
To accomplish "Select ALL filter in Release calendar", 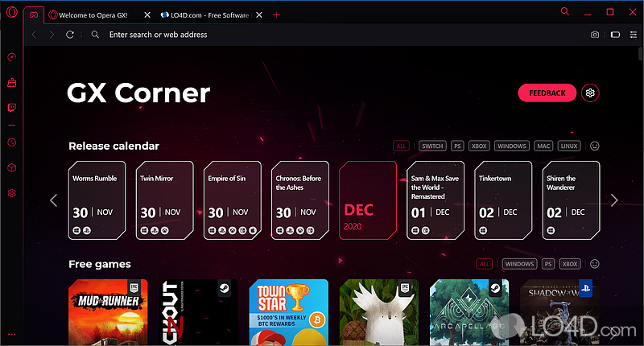I will point(401,146).
